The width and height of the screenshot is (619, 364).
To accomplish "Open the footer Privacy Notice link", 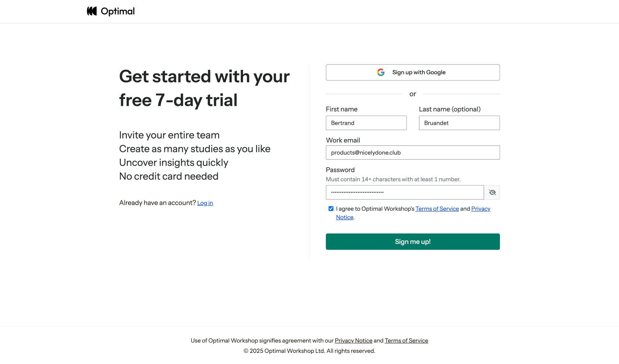I will 353,340.
